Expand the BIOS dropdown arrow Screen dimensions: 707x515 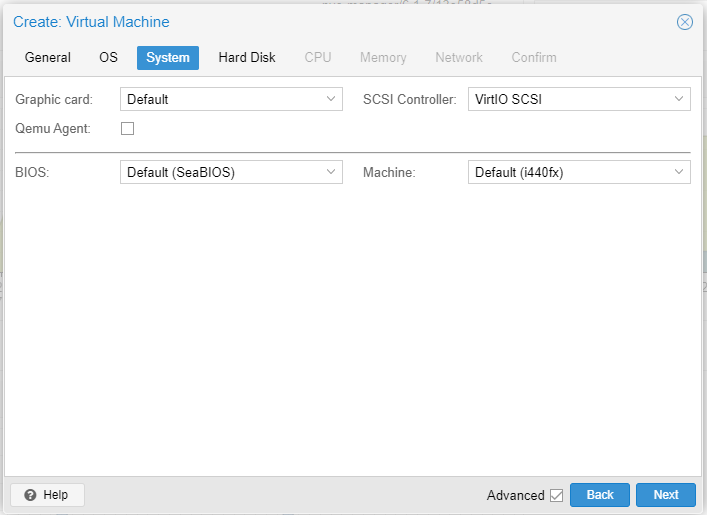[331, 172]
